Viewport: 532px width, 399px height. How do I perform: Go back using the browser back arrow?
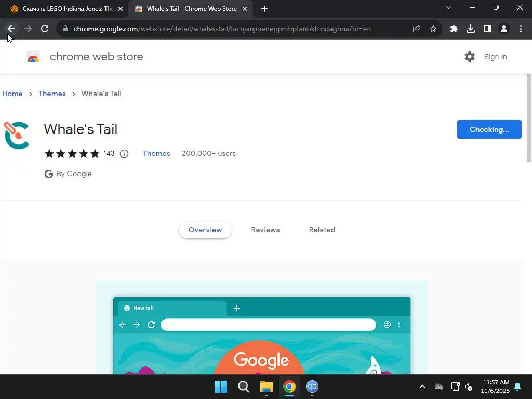(x=11, y=29)
